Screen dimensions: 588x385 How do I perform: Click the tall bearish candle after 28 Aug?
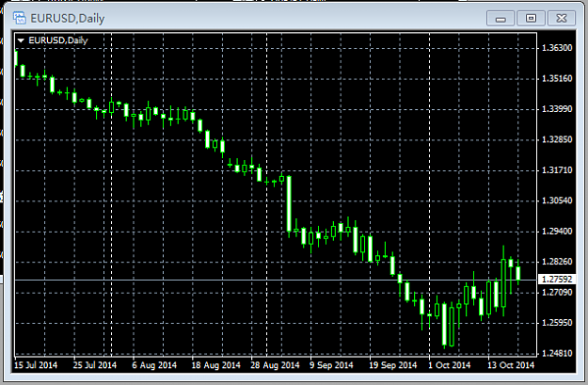pos(289,203)
